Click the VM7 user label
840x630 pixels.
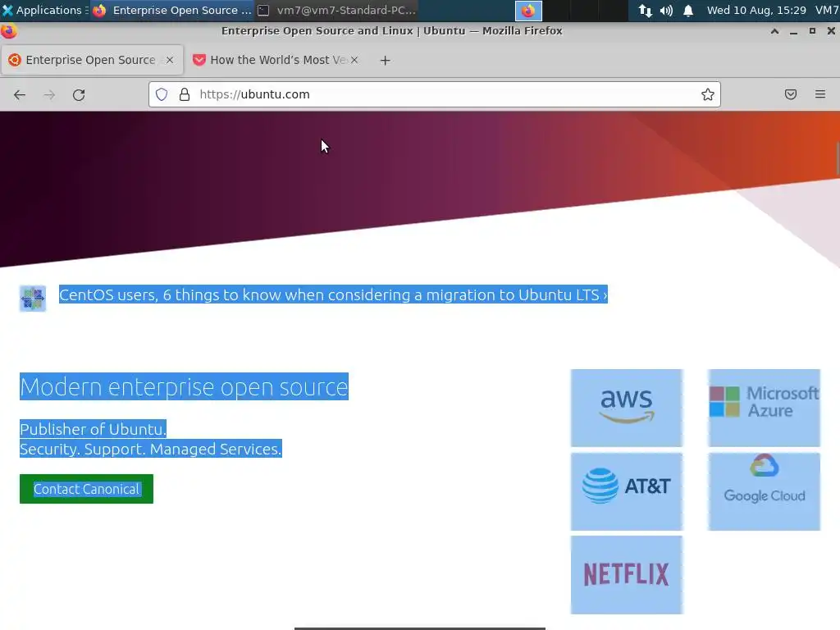click(827, 10)
